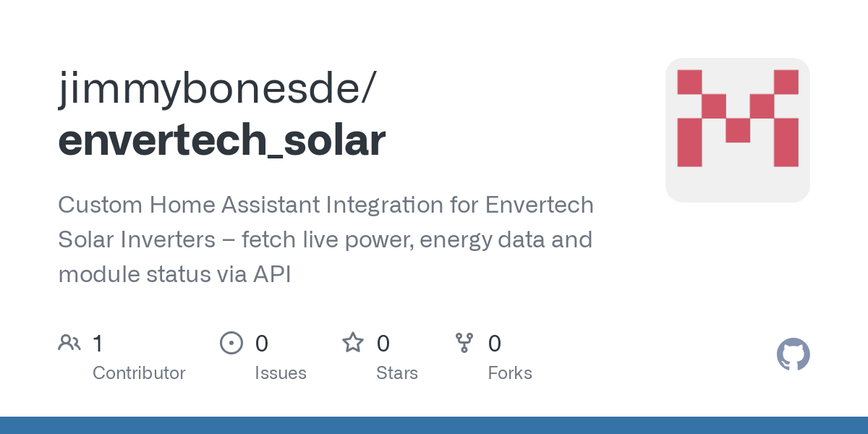868x434 pixels.
Task: Click the zero count above Forks
Action: pos(495,344)
